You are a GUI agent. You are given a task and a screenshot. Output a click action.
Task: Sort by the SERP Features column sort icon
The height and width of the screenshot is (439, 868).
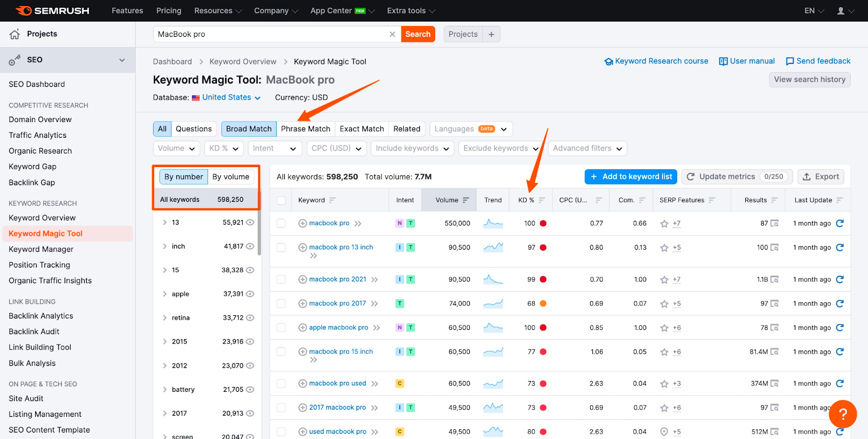(712, 200)
